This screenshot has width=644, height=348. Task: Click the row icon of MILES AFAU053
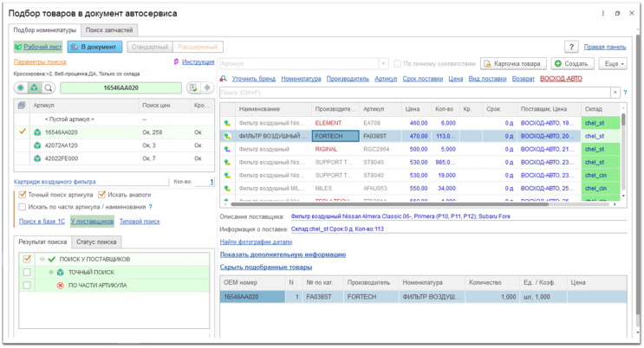[227, 189]
